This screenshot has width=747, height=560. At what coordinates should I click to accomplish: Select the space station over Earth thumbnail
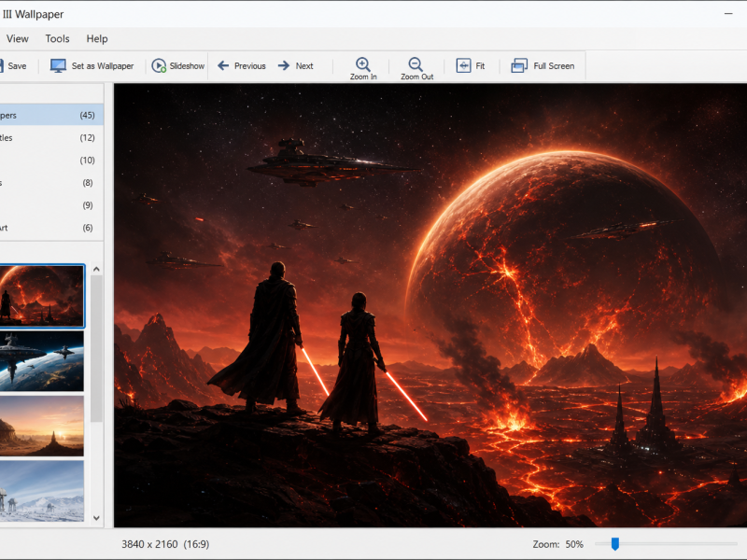tap(41, 361)
